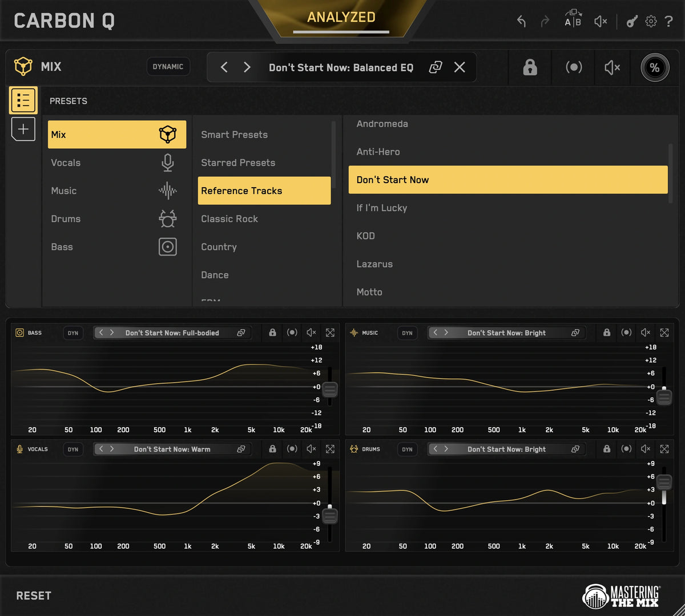Open Drums preset Don't Start Now: Bright
Screen dimensions: 685x616
(506, 449)
